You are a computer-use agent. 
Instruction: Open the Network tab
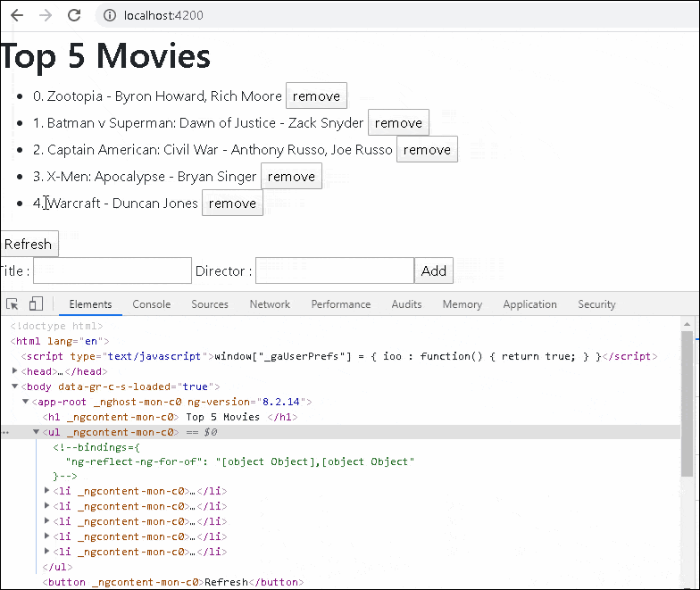pos(270,304)
